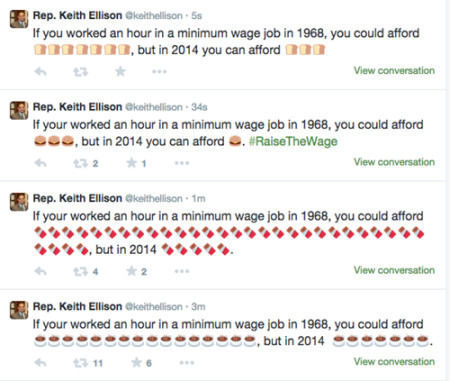Retweet the bread emoji tweet
Viewport: 450px width, 381px height.
(x=81, y=71)
